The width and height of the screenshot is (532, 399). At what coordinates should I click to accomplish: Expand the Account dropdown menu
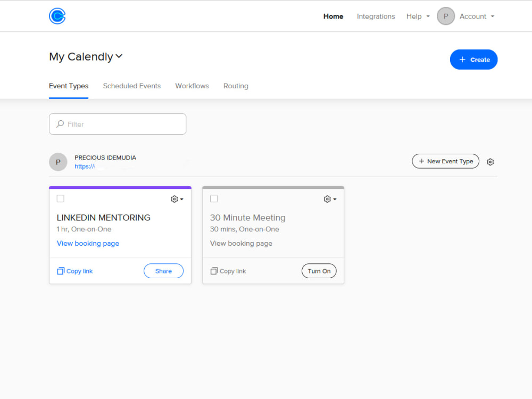pos(476,16)
